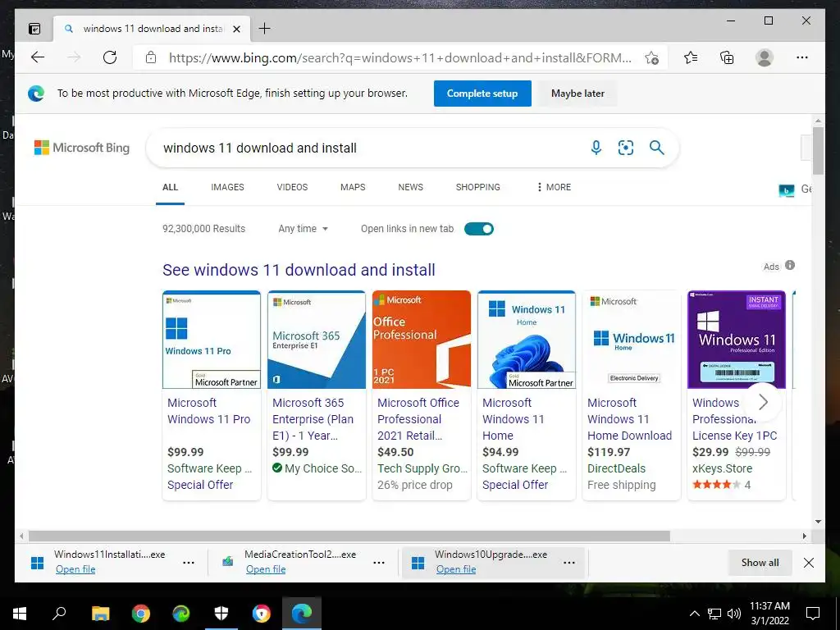Switch to the IMAGES tab
The width and height of the screenshot is (840, 630).
[227, 187]
